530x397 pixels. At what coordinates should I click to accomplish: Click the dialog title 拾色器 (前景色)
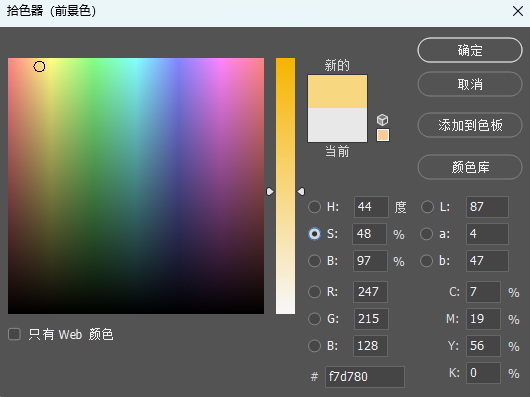tap(51, 11)
